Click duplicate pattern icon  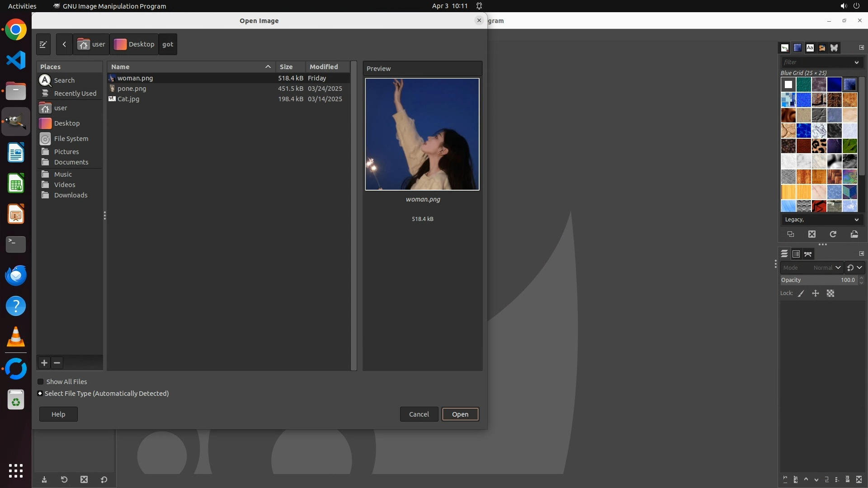tap(790, 234)
